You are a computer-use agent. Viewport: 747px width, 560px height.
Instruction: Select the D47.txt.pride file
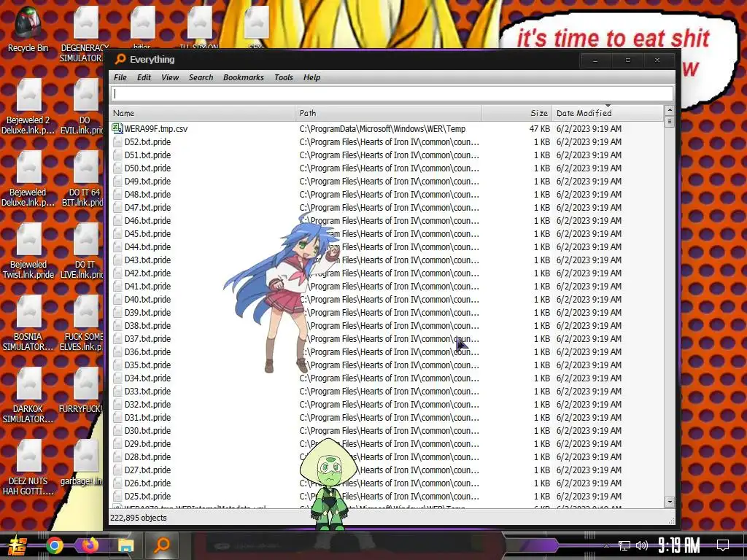point(147,207)
